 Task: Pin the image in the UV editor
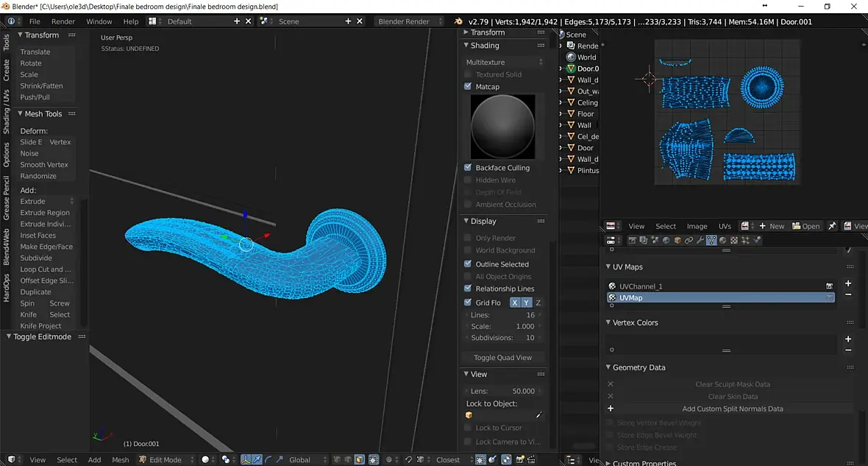click(832, 226)
